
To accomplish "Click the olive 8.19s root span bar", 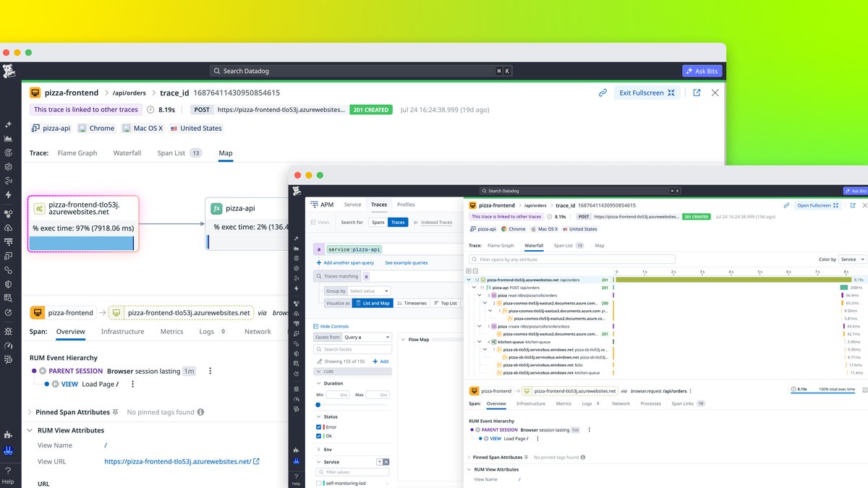I will pos(734,279).
